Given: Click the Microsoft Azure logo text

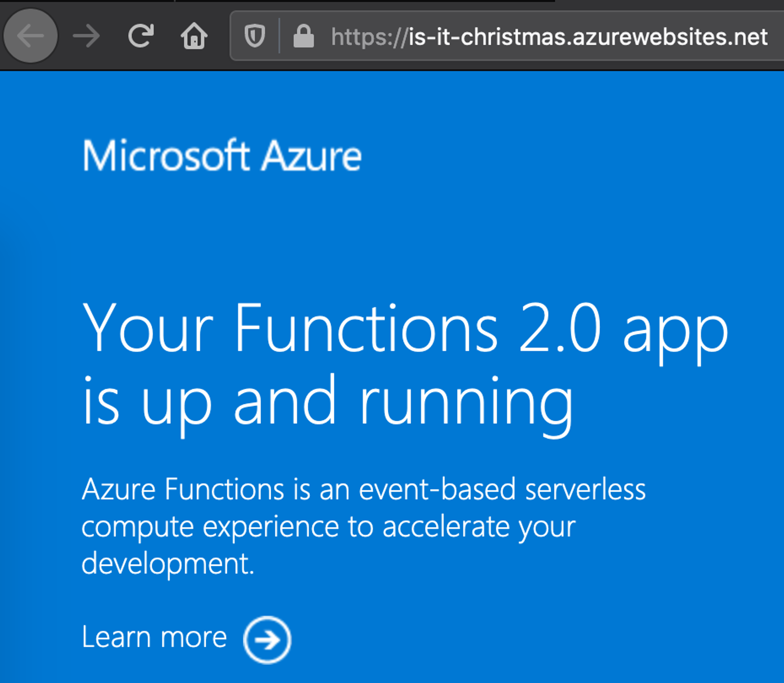Looking at the screenshot, I should click(221, 156).
